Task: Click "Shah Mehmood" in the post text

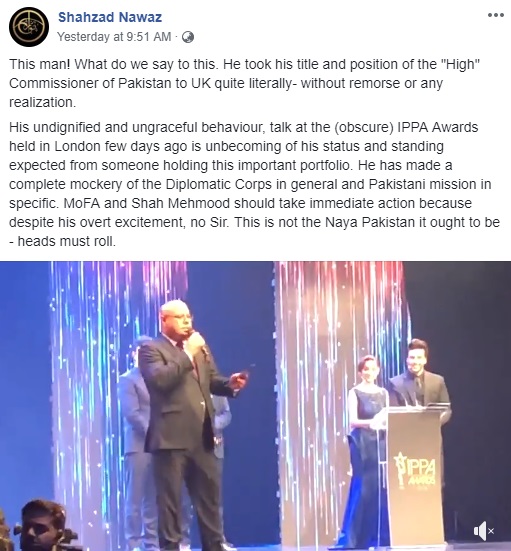Action: 181,203
